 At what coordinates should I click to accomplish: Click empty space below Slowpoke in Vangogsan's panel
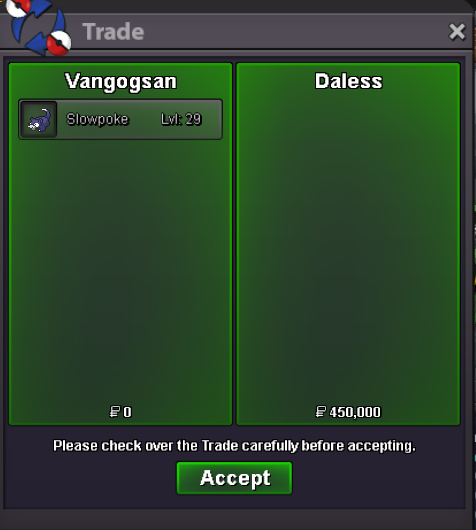120,270
